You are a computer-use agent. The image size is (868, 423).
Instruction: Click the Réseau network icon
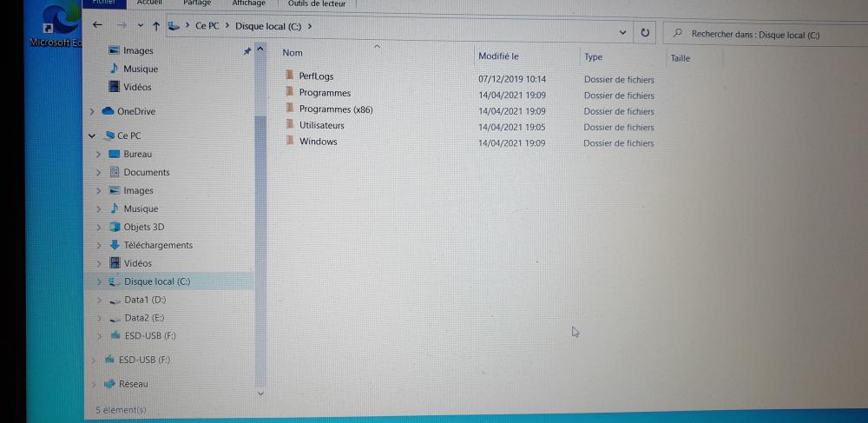[x=109, y=383]
